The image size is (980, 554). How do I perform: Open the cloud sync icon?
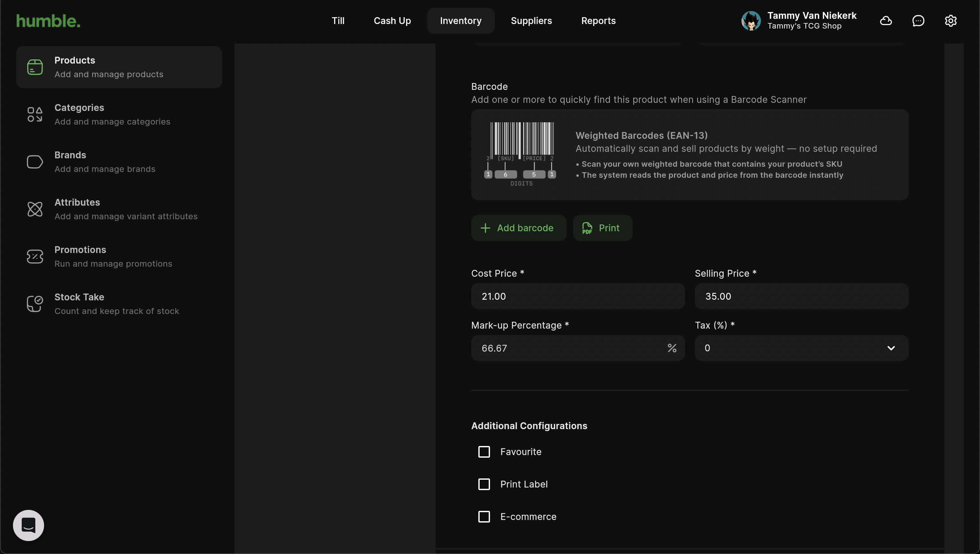[x=886, y=21]
